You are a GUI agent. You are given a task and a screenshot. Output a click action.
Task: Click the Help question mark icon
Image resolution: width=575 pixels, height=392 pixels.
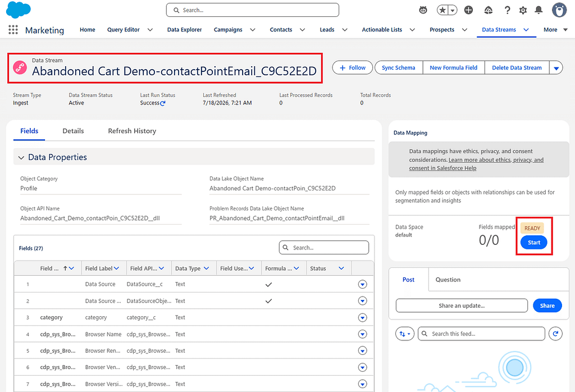[x=507, y=10]
